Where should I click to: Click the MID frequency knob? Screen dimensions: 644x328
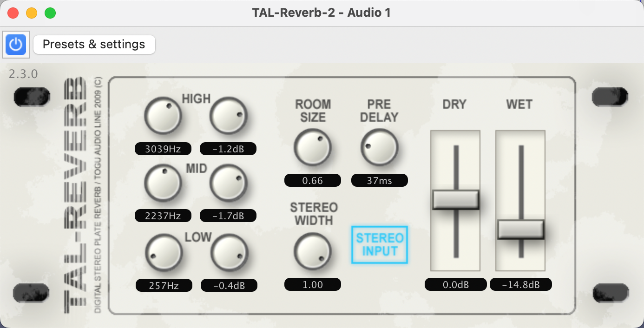[163, 183]
